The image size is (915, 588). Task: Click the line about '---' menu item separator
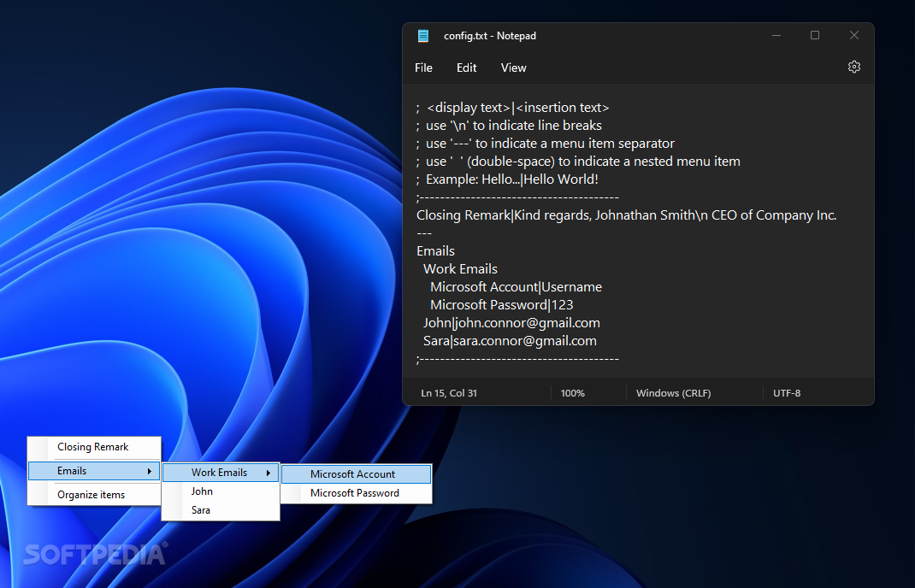545,144
